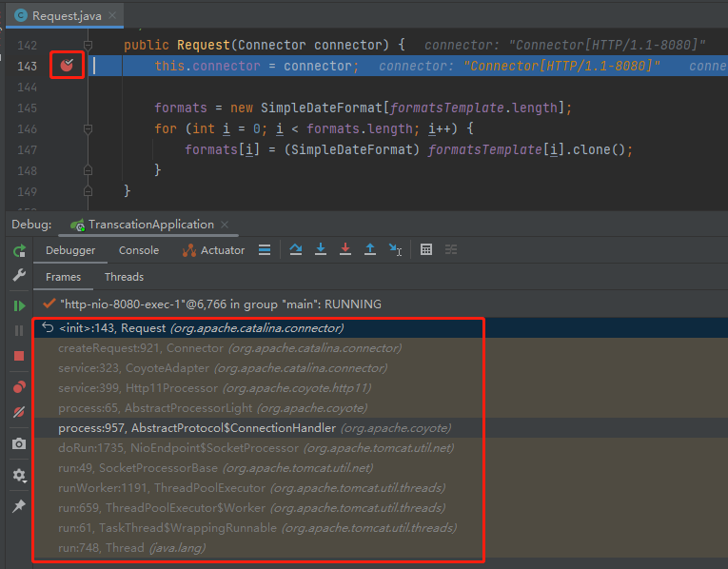The height and width of the screenshot is (569, 728).
Task: Open the wrench modify run configuration icon
Action: 19,275
